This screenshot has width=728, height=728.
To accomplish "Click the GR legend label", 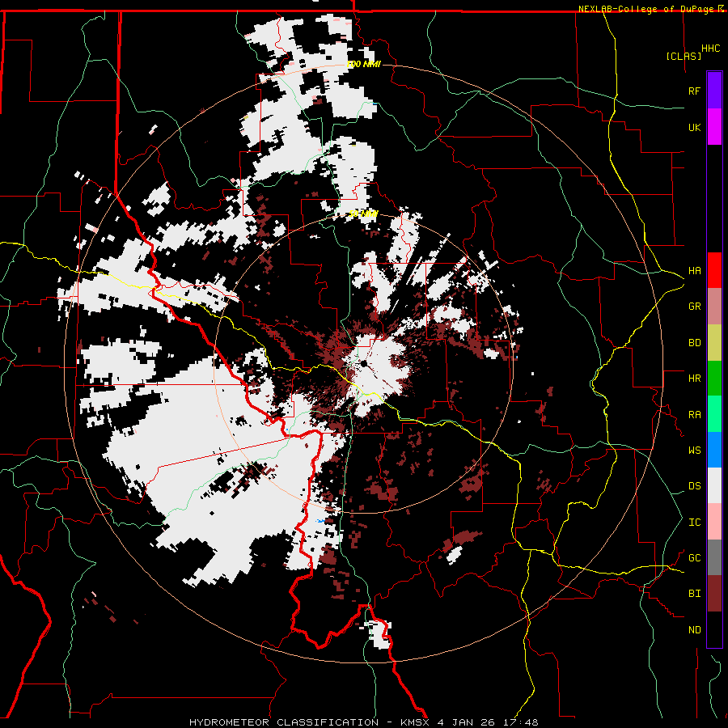I will (694, 307).
